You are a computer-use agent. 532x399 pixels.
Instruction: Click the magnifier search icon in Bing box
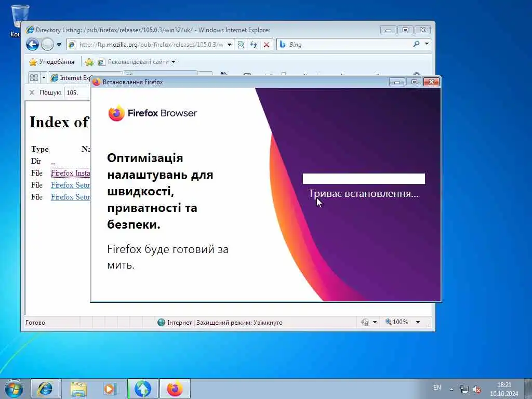pos(416,44)
